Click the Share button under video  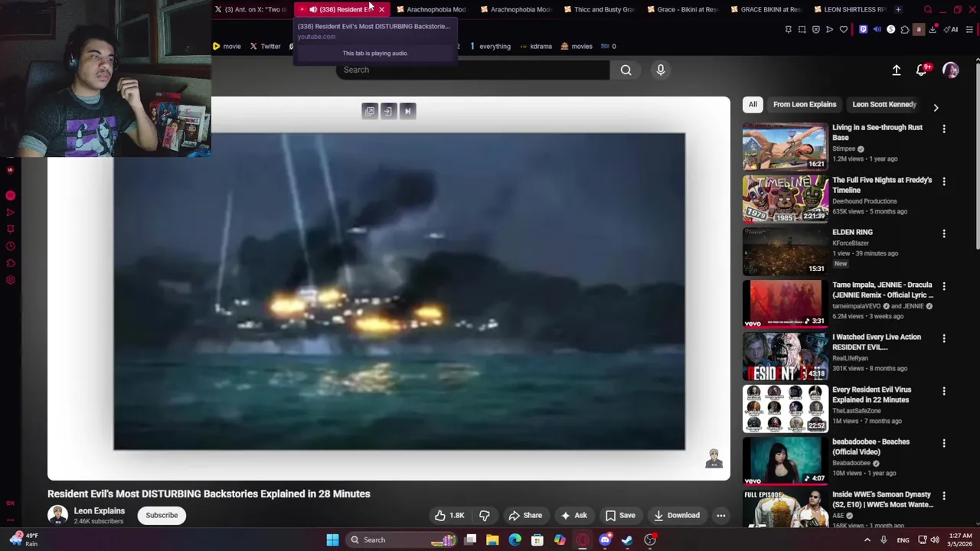(x=525, y=515)
